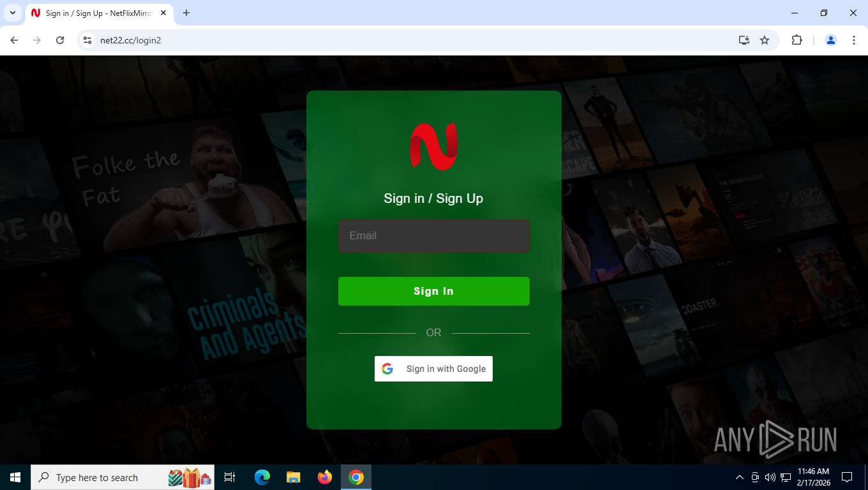Image resolution: width=868 pixels, height=490 pixels.
Task: Click the red N logo on the login card
Action: pyautogui.click(x=434, y=147)
